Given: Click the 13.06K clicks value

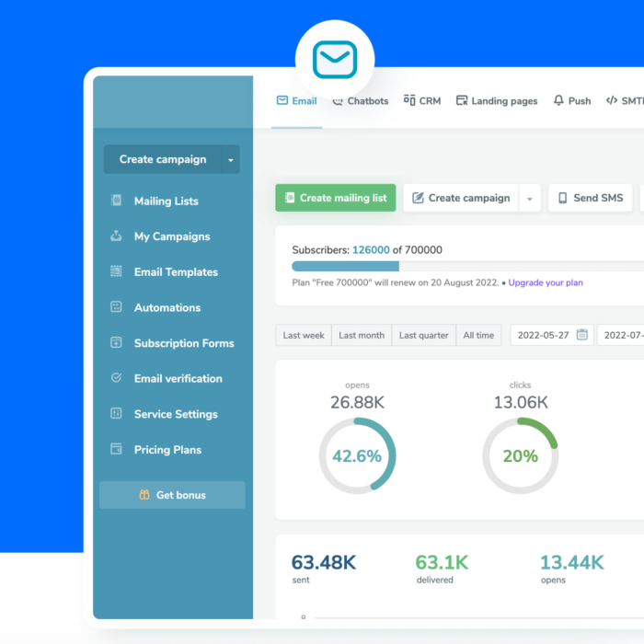Looking at the screenshot, I should click(x=521, y=402).
